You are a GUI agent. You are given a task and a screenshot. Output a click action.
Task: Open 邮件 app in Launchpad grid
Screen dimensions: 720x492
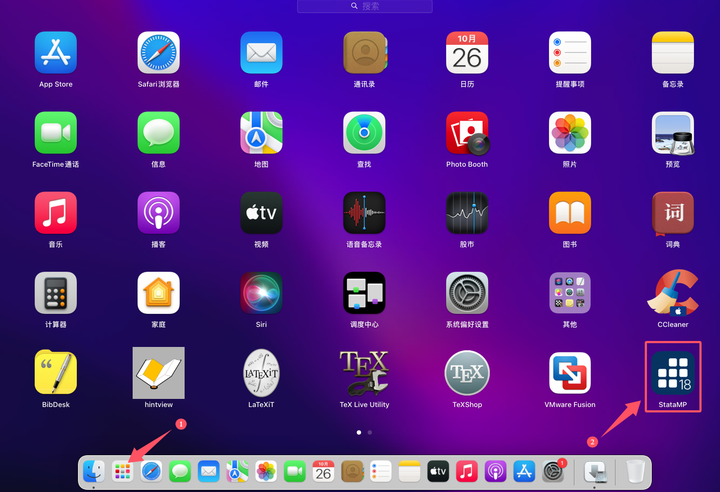(261, 52)
